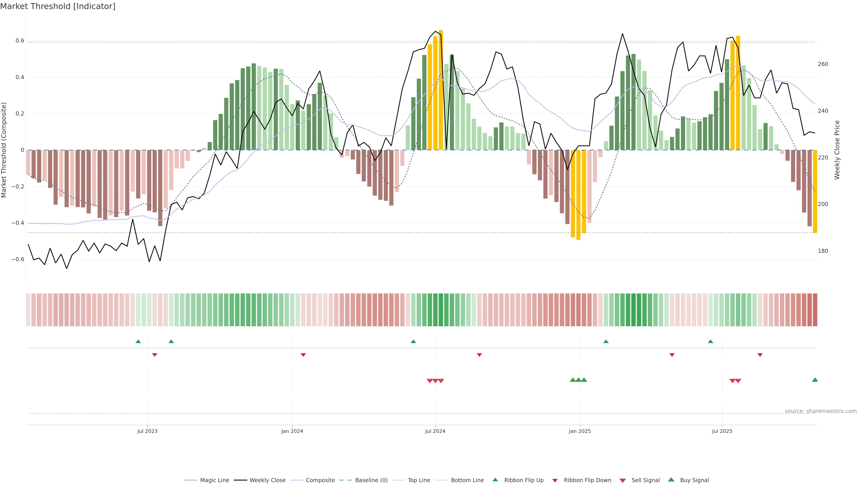The width and height of the screenshot is (868, 488).
Task: Click the leftmost Ribbon Flip Up marker
Action: tap(138, 342)
